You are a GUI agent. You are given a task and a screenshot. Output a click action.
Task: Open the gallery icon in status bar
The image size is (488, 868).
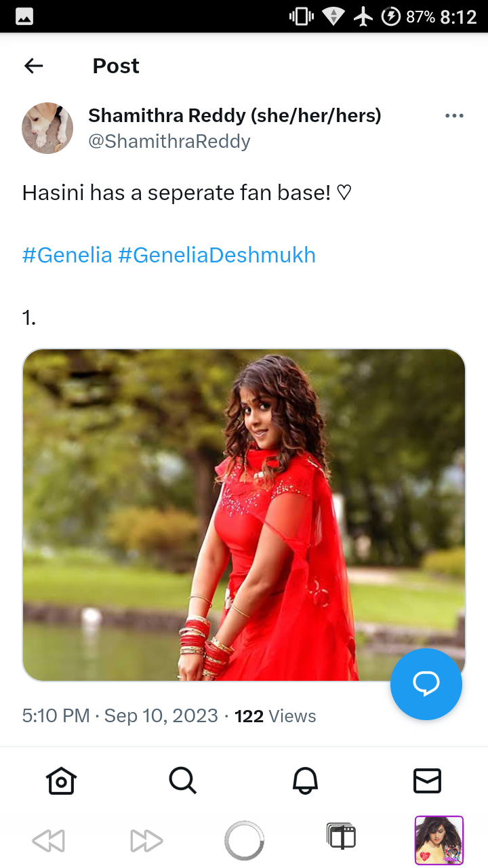point(24,16)
